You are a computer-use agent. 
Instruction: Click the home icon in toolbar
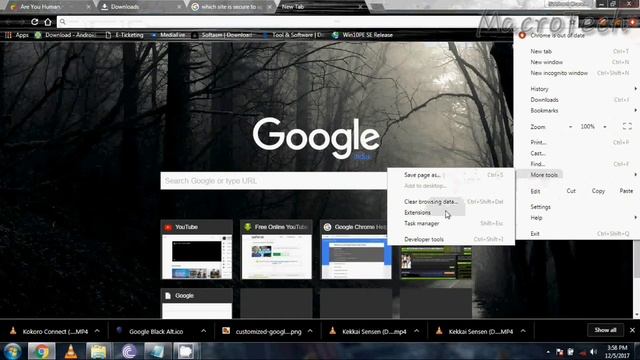pos(48,22)
